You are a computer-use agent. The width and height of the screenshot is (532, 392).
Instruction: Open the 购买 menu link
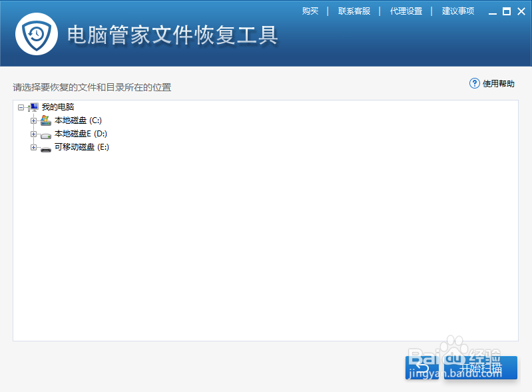click(x=310, y=11)
